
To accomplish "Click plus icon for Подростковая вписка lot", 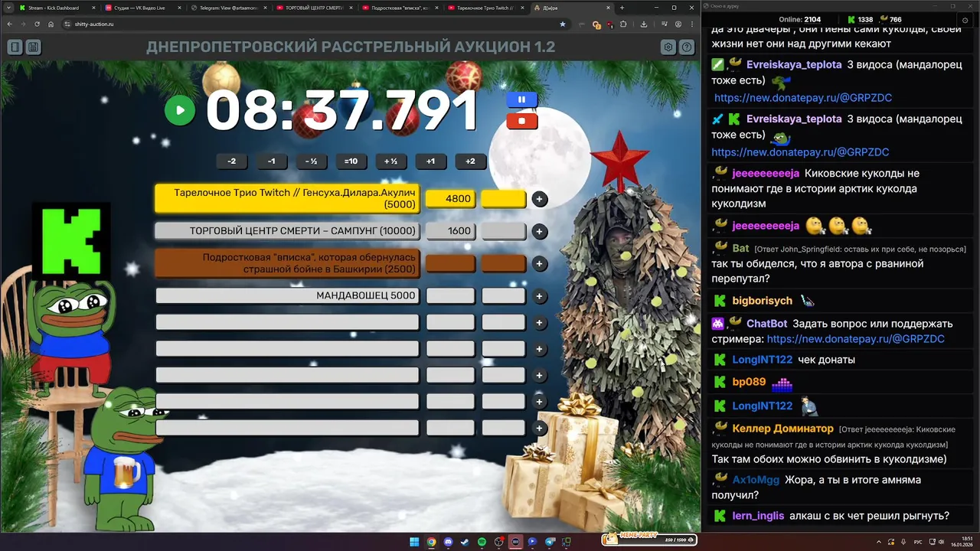I will [x=540, y=264].
